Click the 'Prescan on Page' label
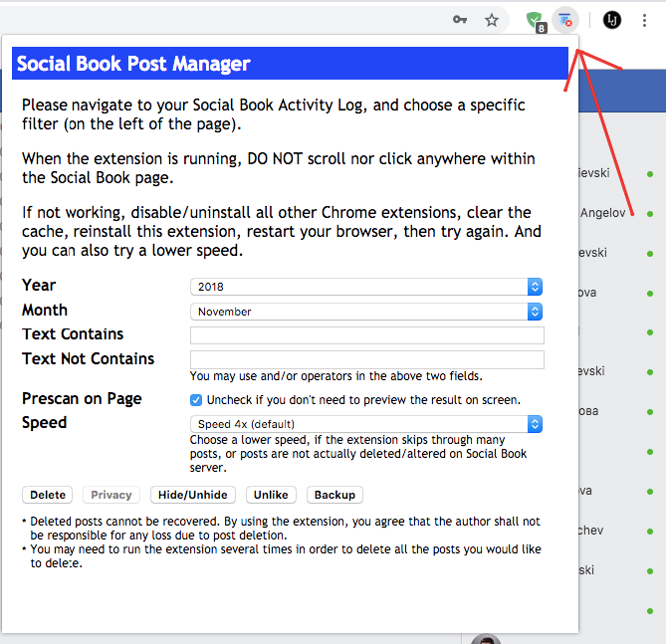The image size is (666, 644). [x=82, y=398]
